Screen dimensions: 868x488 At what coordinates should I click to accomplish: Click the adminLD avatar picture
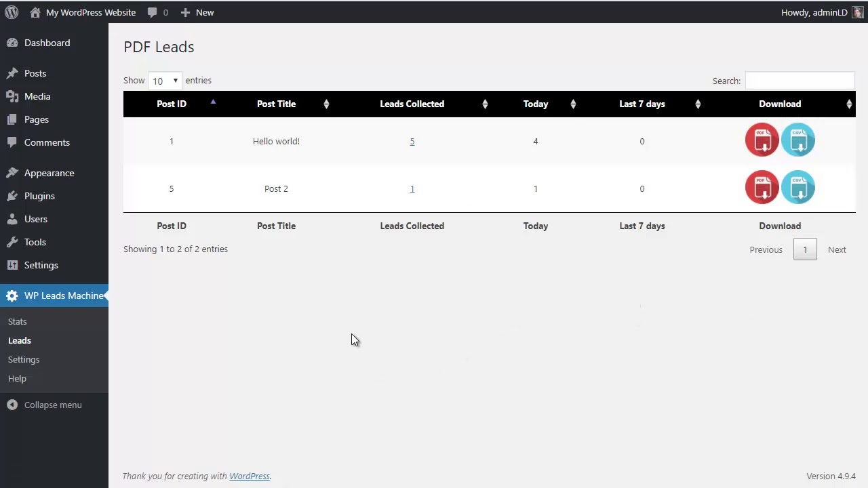(858, 12)
